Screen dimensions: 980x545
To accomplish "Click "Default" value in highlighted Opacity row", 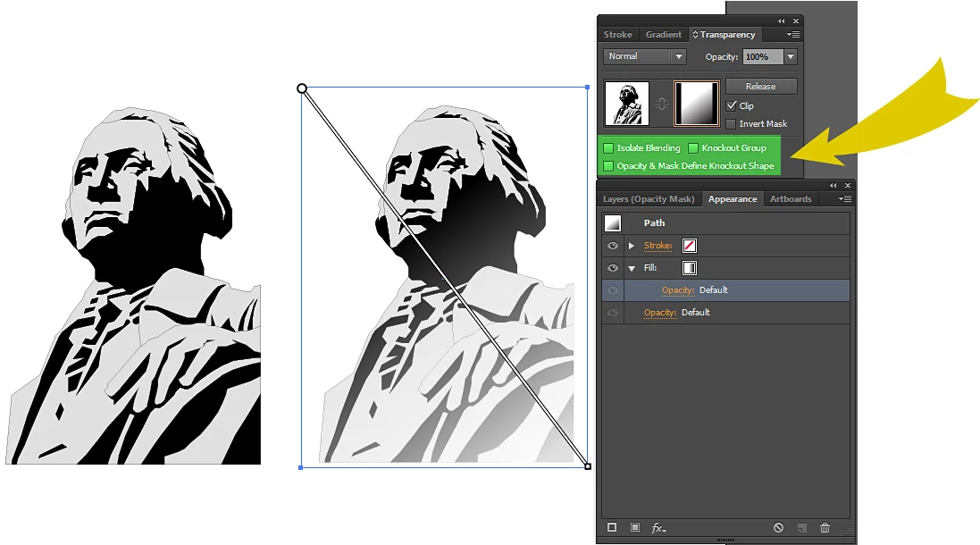I will tap(714, 290).
